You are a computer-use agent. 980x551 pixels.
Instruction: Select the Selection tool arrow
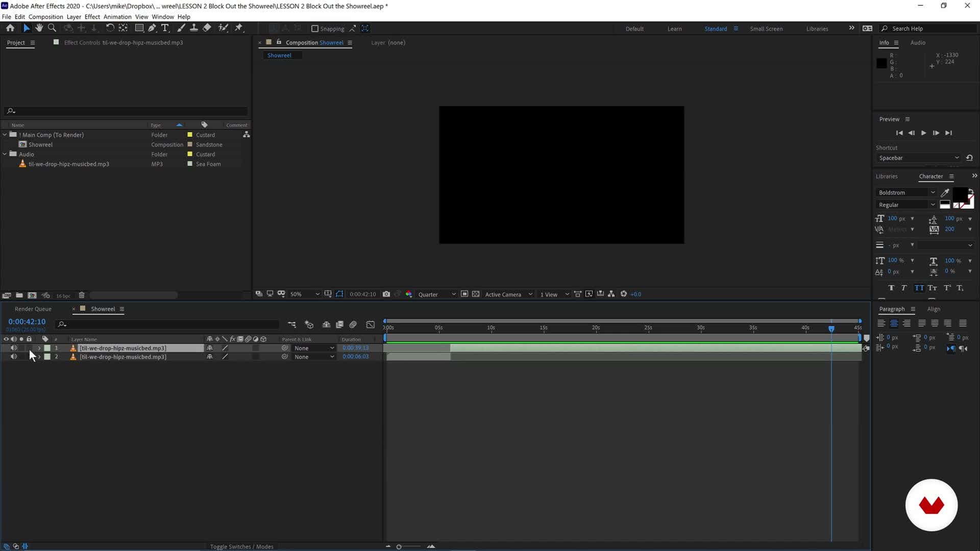click(27, 28)
